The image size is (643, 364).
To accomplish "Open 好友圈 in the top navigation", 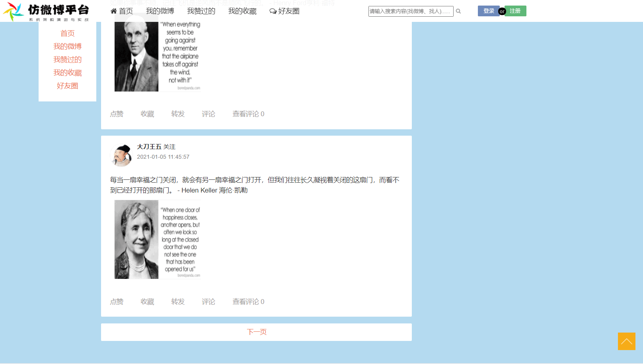I will 284,11.
